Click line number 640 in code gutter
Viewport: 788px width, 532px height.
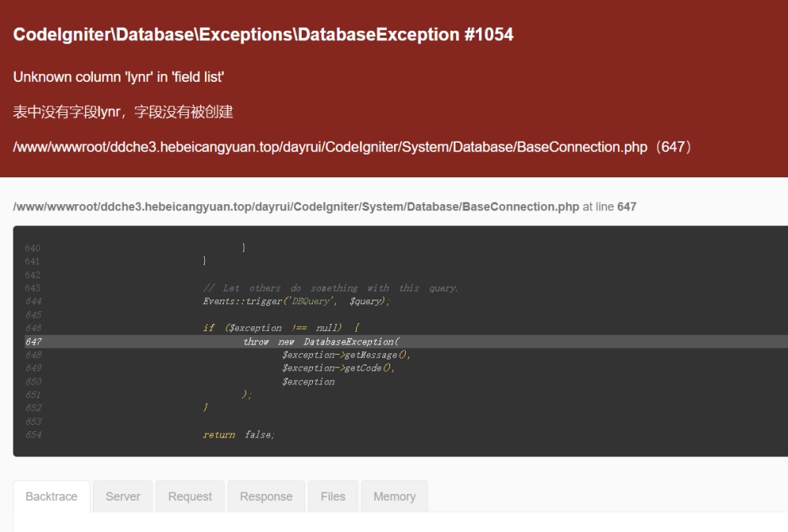[32, 248]
